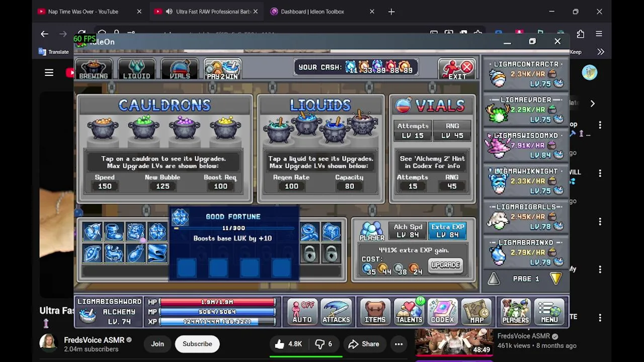The height and width of the screenshot is (362, 644).
Task: Go back in browser
Action: [x=44, y=34]
